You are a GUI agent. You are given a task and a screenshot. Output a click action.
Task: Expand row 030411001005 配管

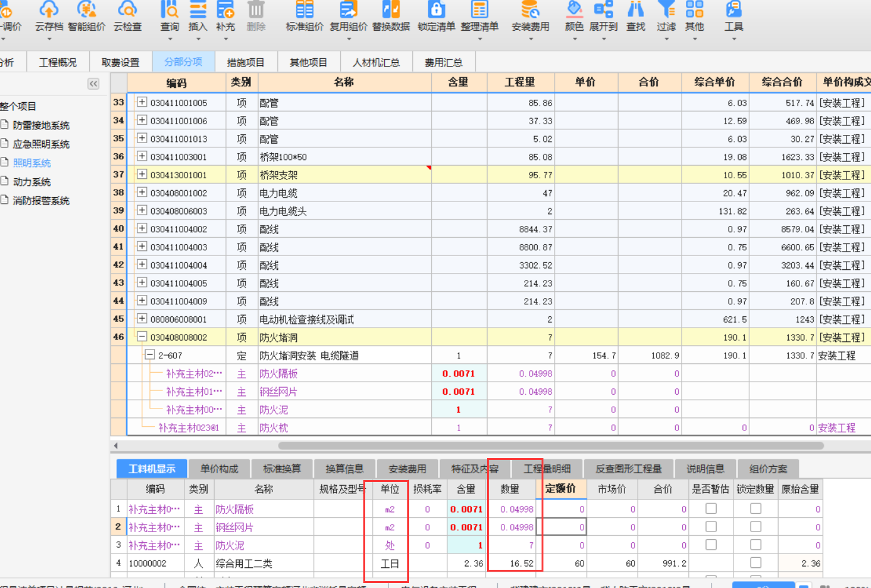click(x=142, y=102)
